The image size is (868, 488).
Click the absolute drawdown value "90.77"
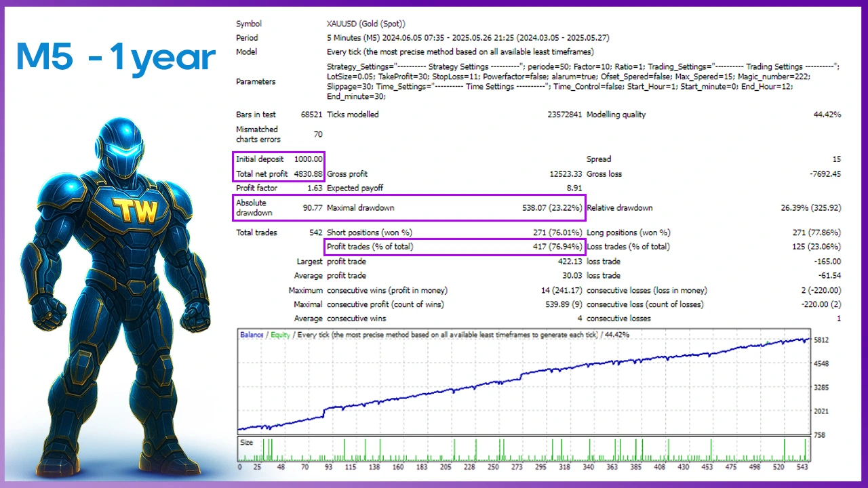point(313,208)
